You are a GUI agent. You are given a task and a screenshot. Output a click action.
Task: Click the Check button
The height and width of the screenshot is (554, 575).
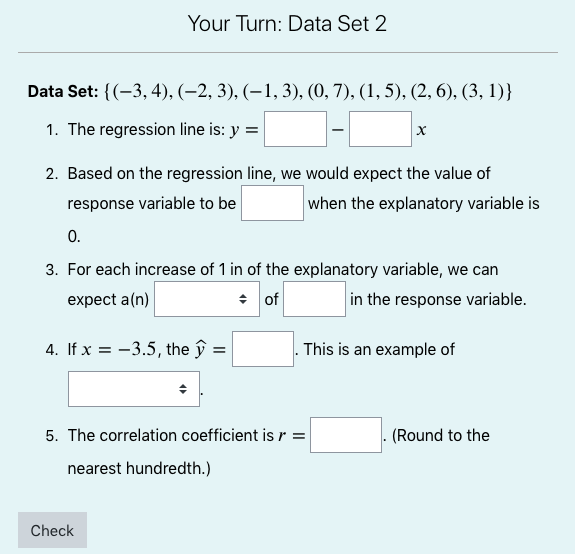[52, 530]
